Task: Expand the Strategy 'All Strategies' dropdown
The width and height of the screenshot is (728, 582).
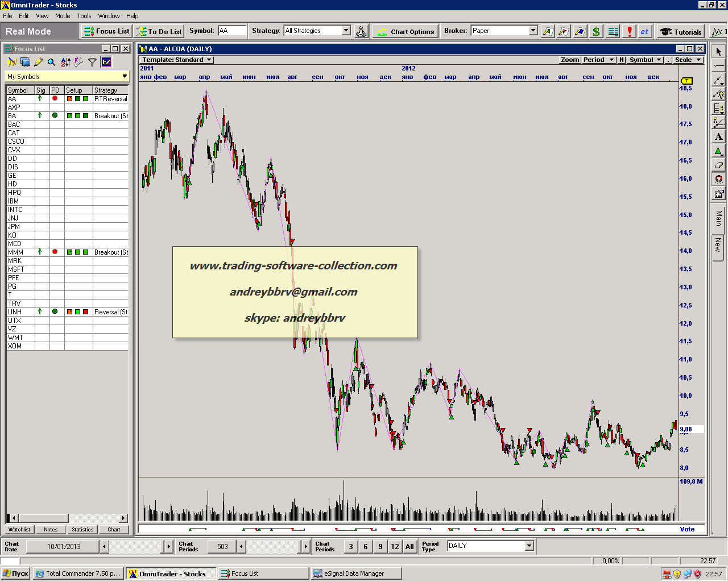Action: [346, 31]
